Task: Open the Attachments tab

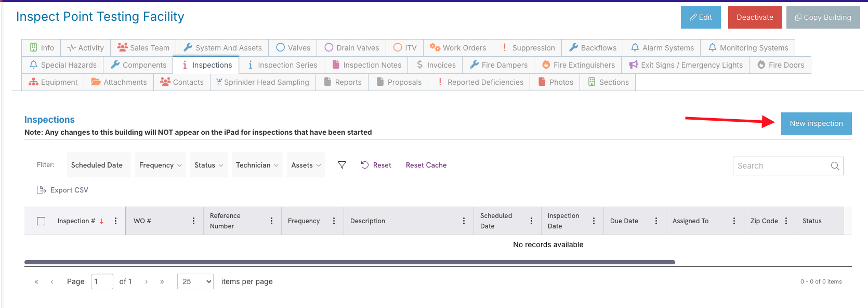Action: [x=119, y=82]
